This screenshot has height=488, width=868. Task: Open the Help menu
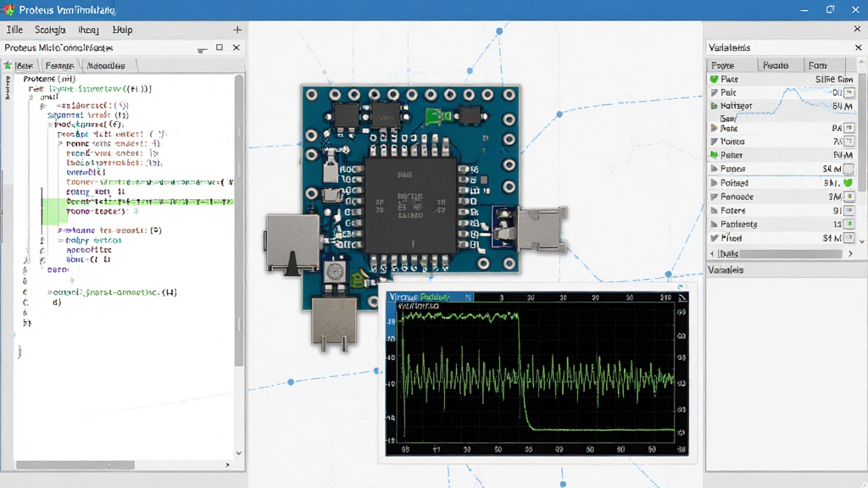tap(122, 30)
